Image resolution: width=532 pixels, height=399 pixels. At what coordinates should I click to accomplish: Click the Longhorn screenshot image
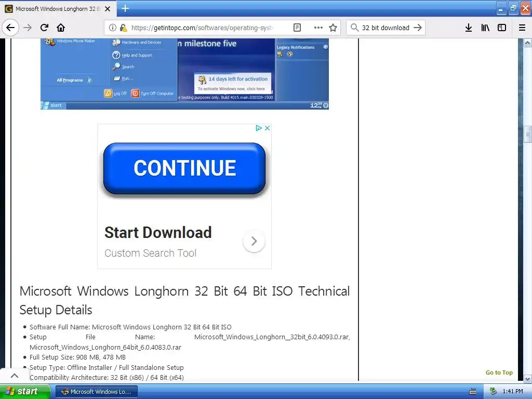tap(184, 74)
